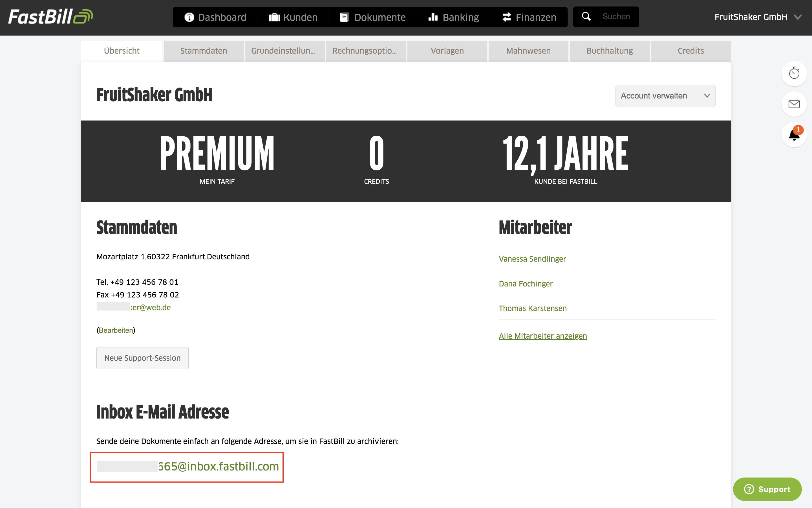Open the notifications bell icon
This screenshot has width=812, height=508.
pyautogui.click(x=794, y=134)
